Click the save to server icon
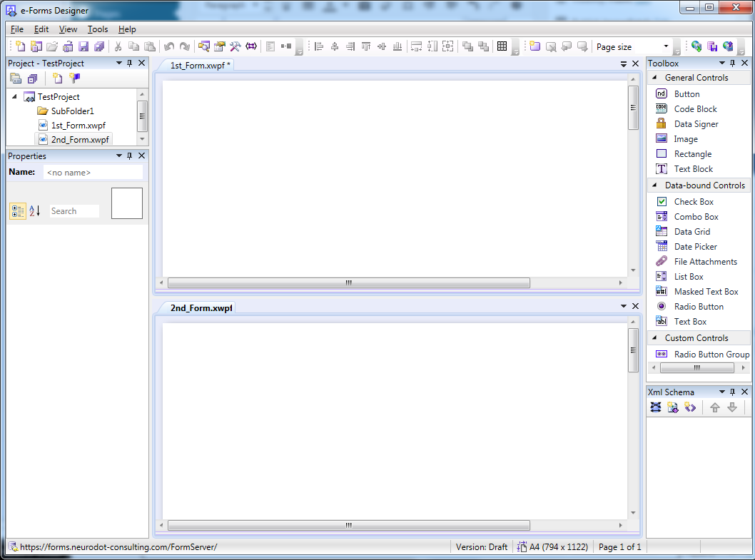Viewport: 755px width, 560px height. coord(712,46)
